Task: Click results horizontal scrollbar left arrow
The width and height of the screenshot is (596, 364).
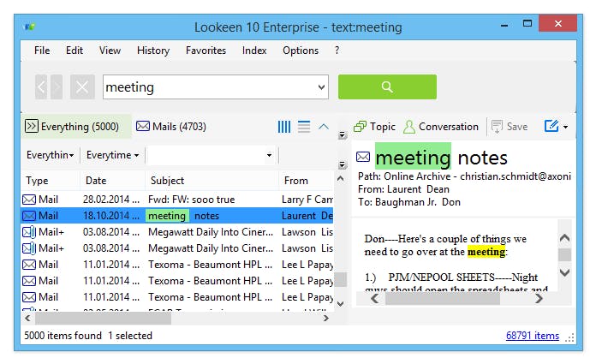Action: [x=27, y=318]
